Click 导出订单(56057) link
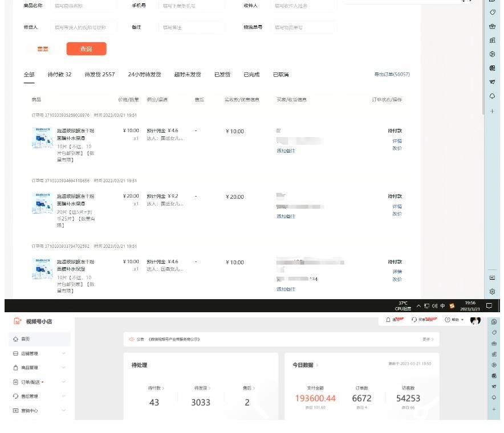504x433 pixels. pyautogui.click(x=392, y=74)
